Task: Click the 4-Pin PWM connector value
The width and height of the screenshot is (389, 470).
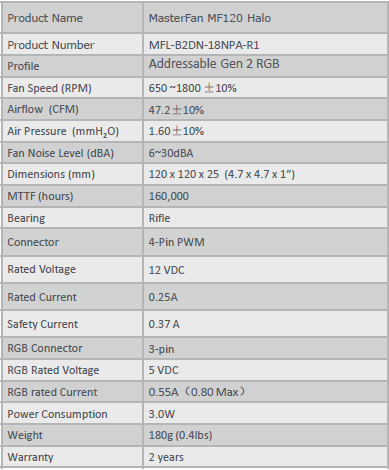Action: [177, 242]
